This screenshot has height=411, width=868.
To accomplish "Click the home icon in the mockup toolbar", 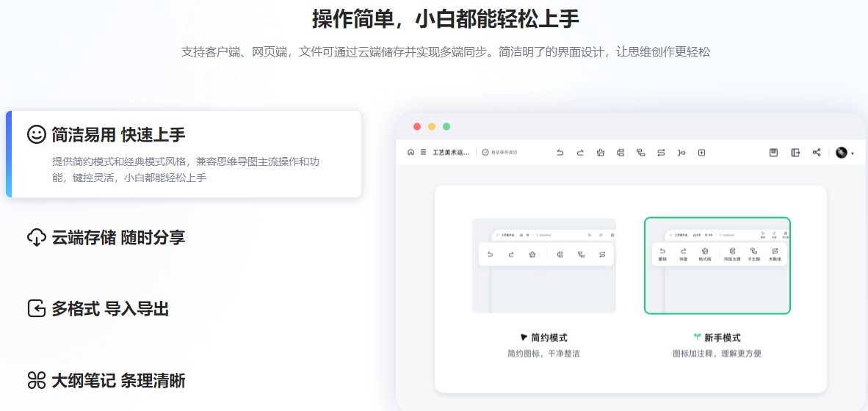I will pyautogui.click(x=411, y=153).
